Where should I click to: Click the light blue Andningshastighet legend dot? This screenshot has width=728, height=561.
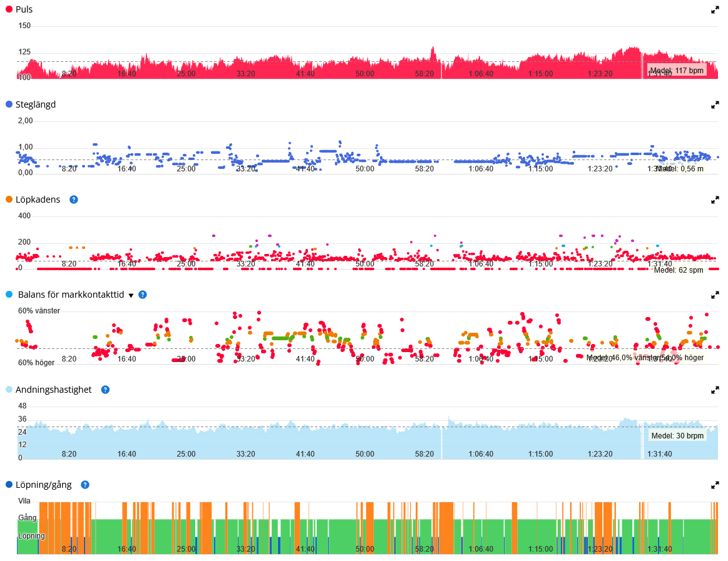click(x=9, y=389)
